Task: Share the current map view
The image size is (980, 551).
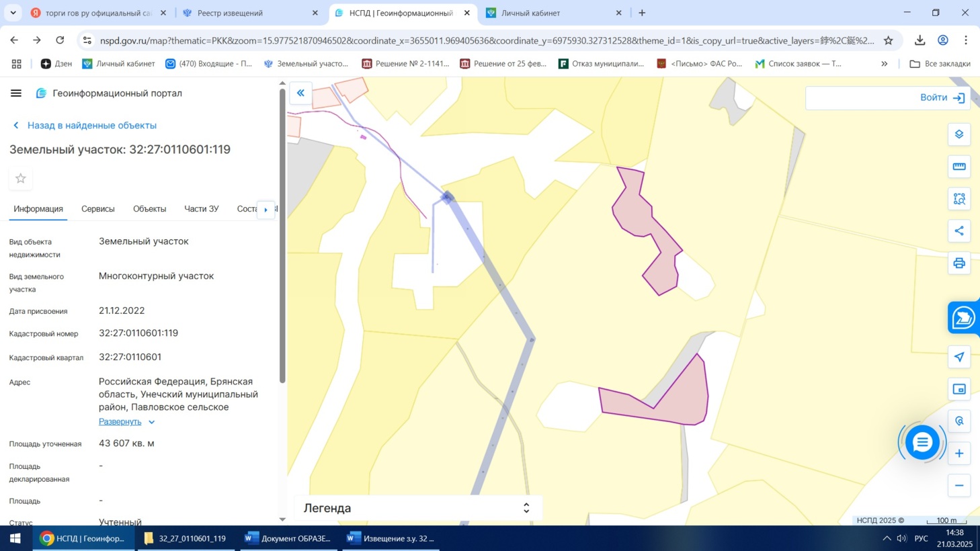Action: [958, 231]
